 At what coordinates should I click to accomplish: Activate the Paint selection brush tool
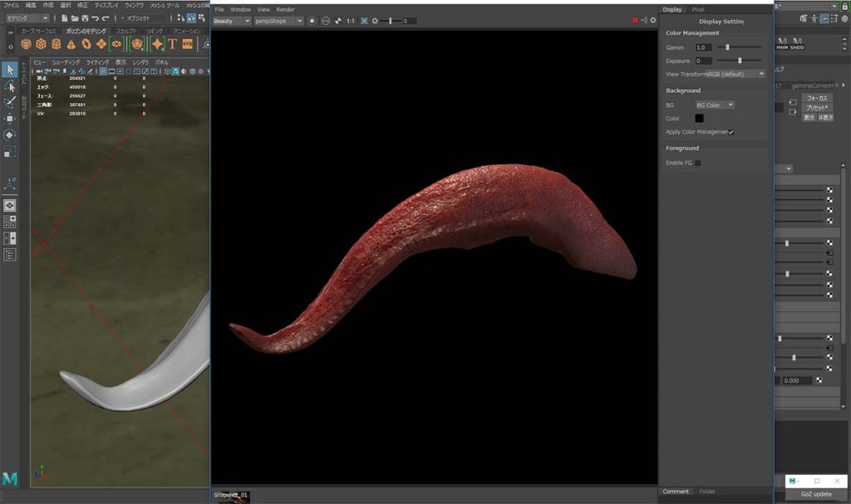point(9,103)
